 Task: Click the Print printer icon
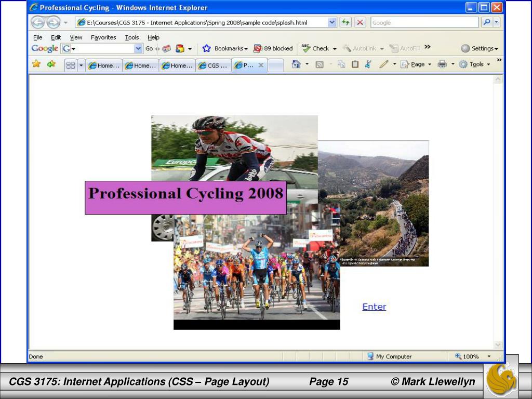tap(442, 64)
